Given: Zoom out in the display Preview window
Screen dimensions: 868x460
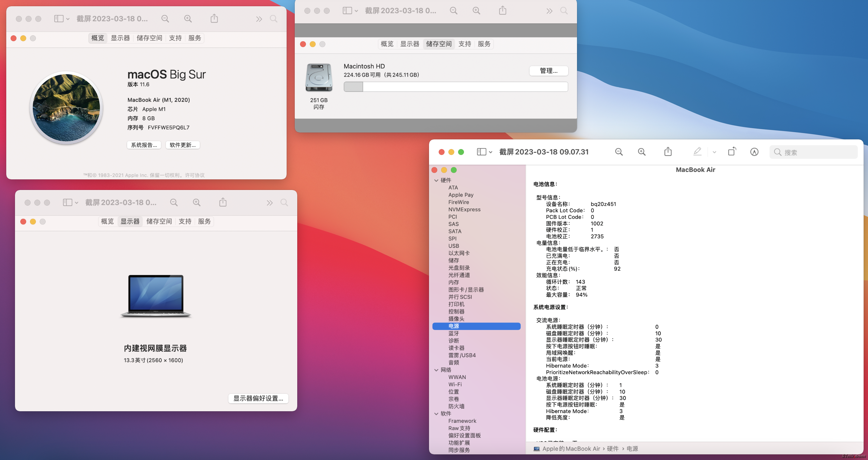Looking at the screenshot, I should [174, 203].
